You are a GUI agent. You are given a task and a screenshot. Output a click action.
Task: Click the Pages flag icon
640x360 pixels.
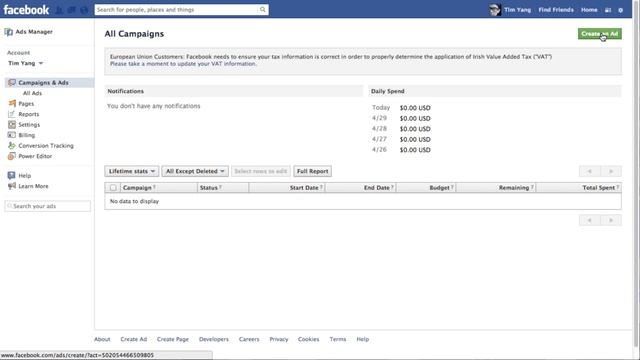click(12, 104)
